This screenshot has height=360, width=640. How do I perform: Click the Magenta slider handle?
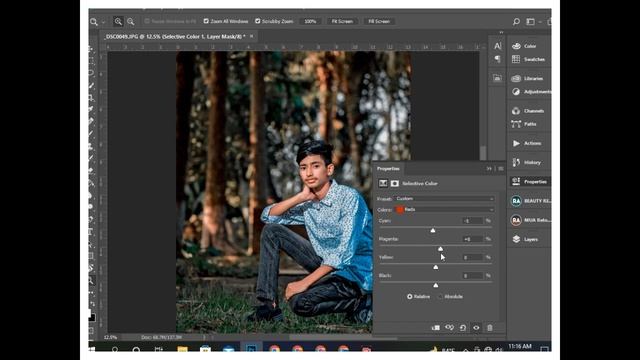[440, 249]
